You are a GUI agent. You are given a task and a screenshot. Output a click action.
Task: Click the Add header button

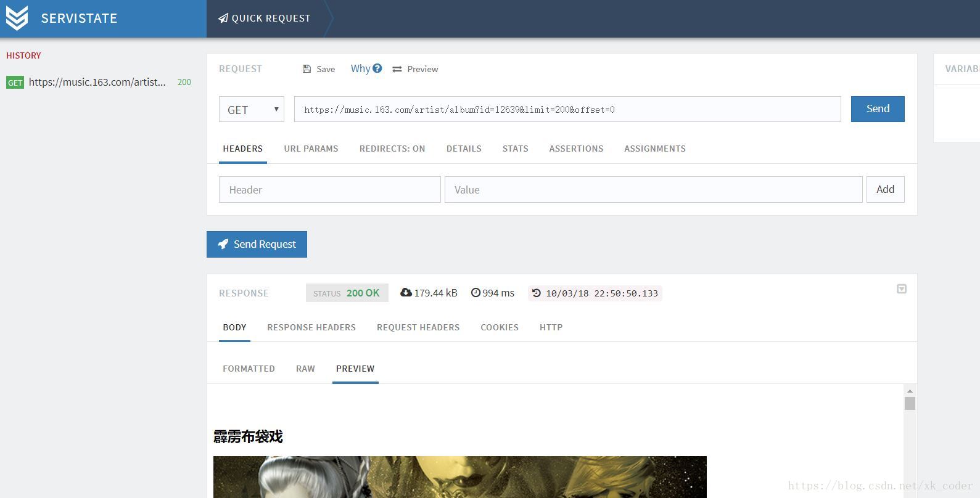coord(885,189)
